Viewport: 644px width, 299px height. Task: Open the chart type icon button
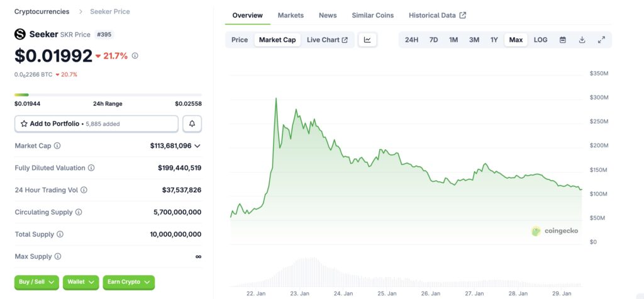click(x=367, y=40)
